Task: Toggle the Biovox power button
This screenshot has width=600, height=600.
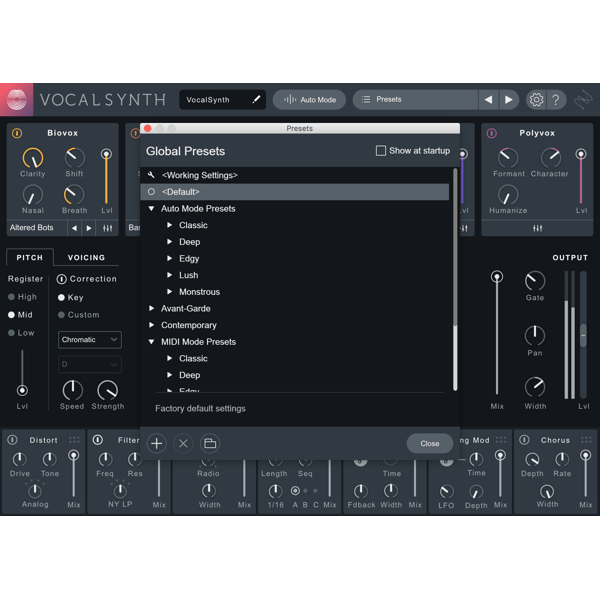Action: (17, 133)
